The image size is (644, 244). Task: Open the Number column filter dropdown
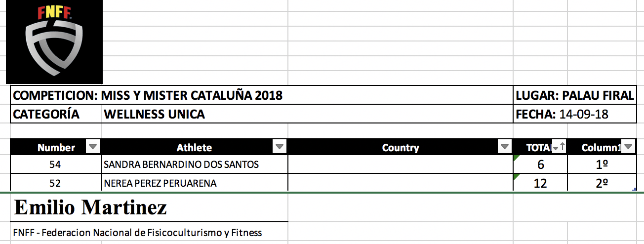93,147
